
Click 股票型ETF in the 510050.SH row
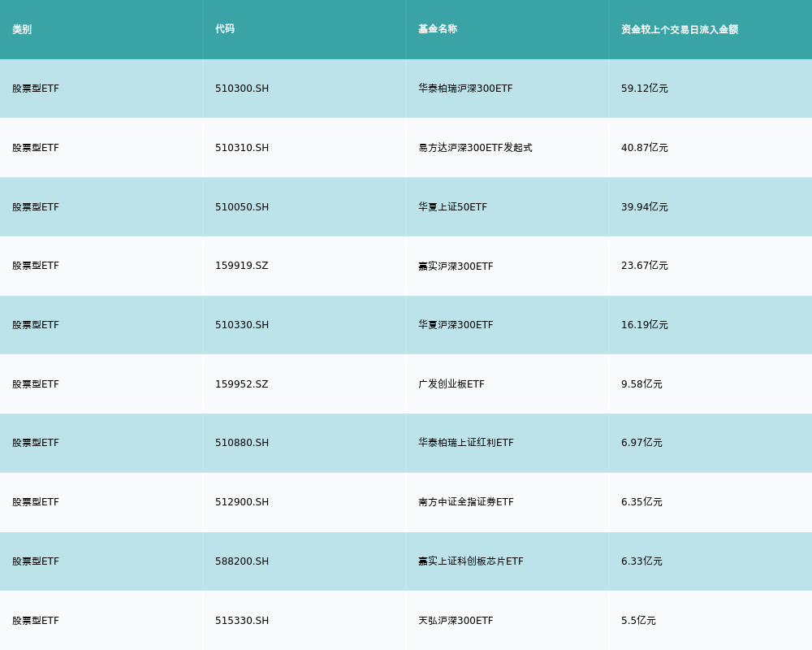coord(36,207)
